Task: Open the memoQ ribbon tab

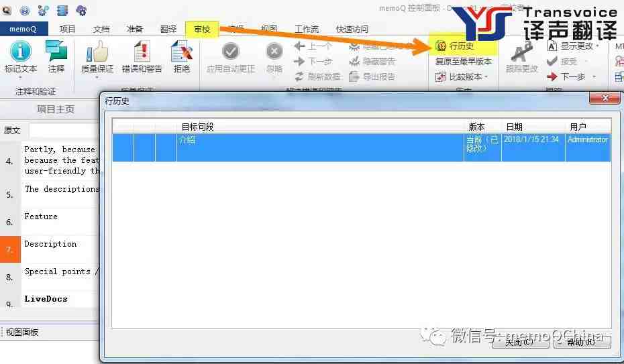Action: pyautogui.click(x=23, y=29)
